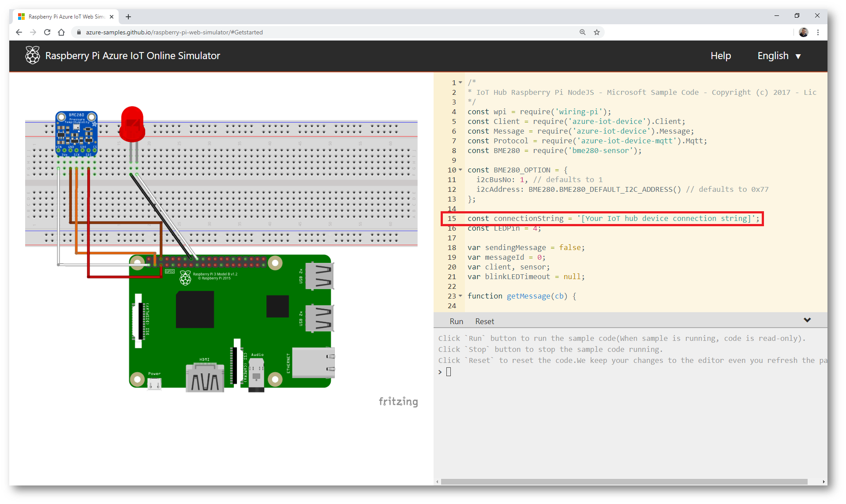Fold the BME280_OPTION block at line 10

coord(460,170)
